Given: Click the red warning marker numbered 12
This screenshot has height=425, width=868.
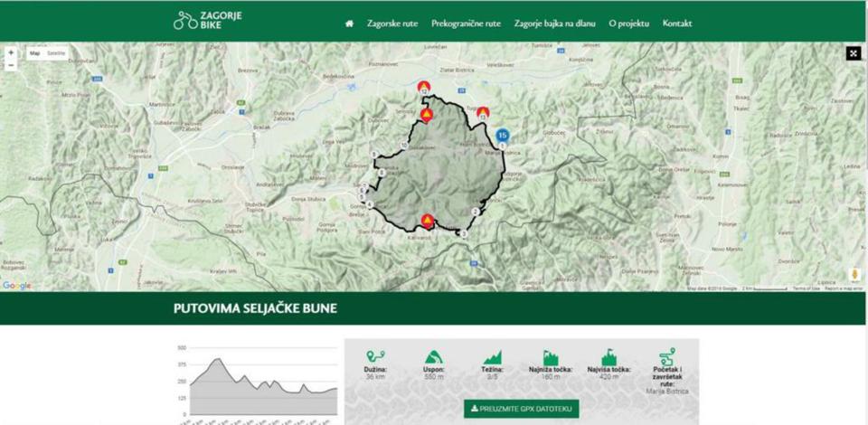Looking at the screenshot, I should 423,87.
